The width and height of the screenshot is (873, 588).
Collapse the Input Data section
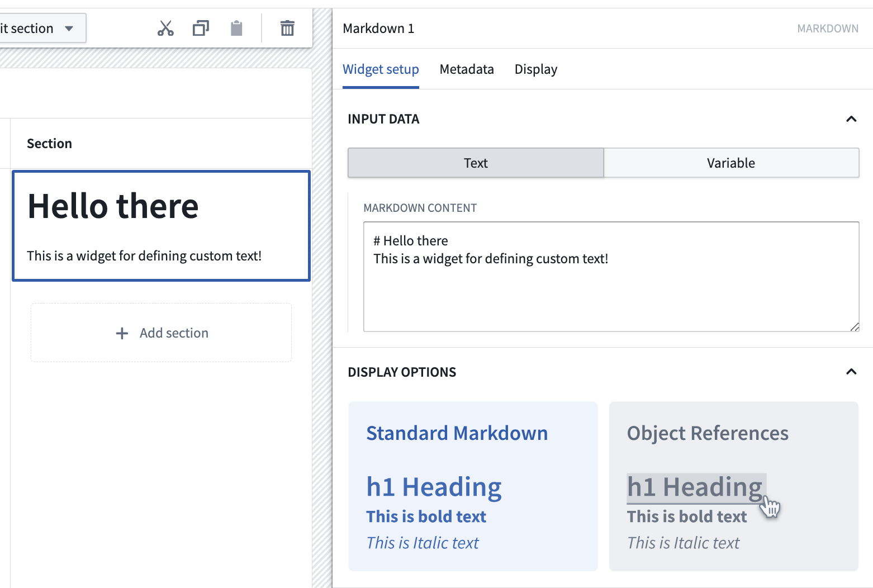pos(851,119)
